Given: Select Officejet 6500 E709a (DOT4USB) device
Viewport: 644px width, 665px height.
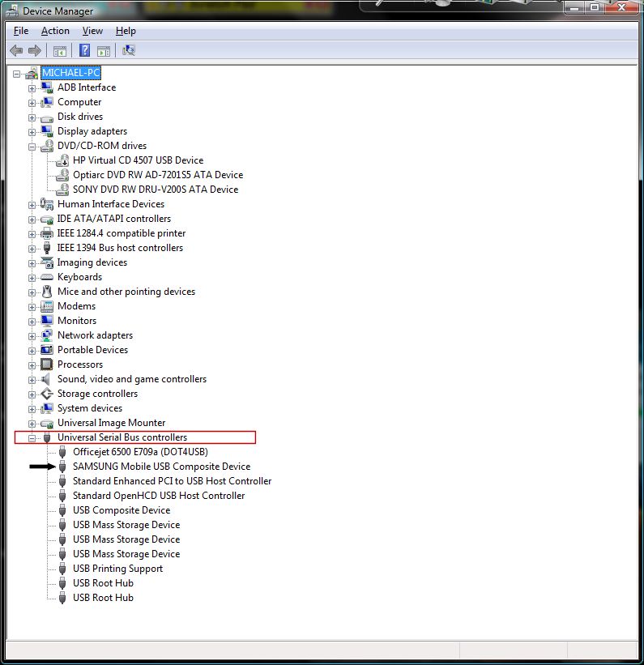Looking at the screenshot, I should (x=140, y=452).
